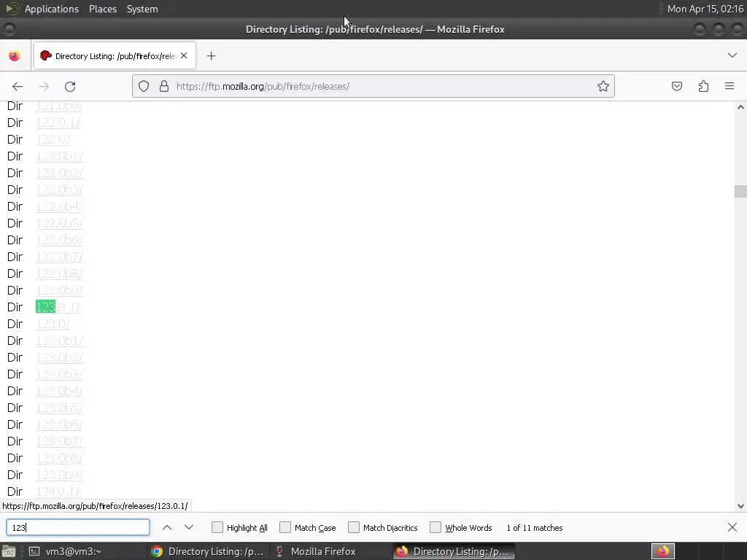Bookmark this page with star icon

pos(603,86)
